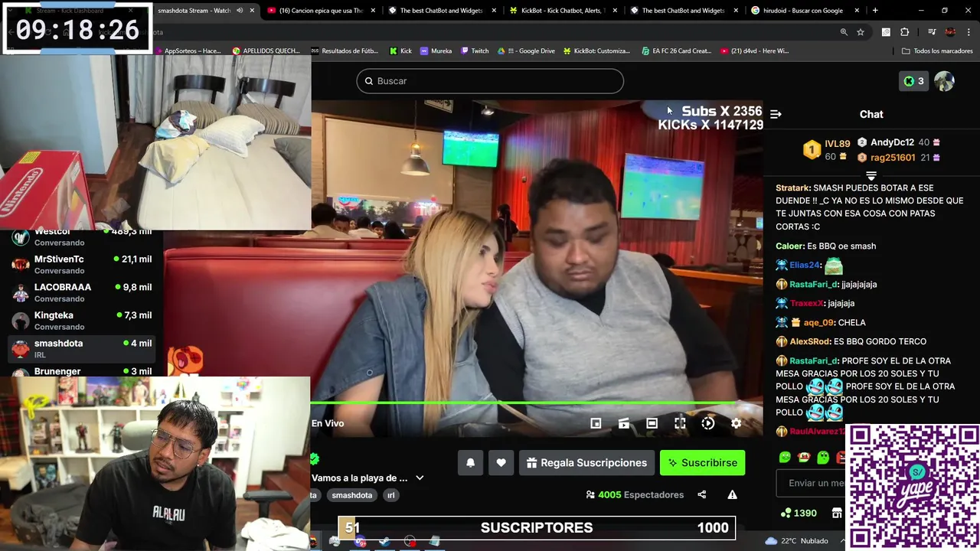
Task: Click the Buscar search field
Action: (490, 81)
